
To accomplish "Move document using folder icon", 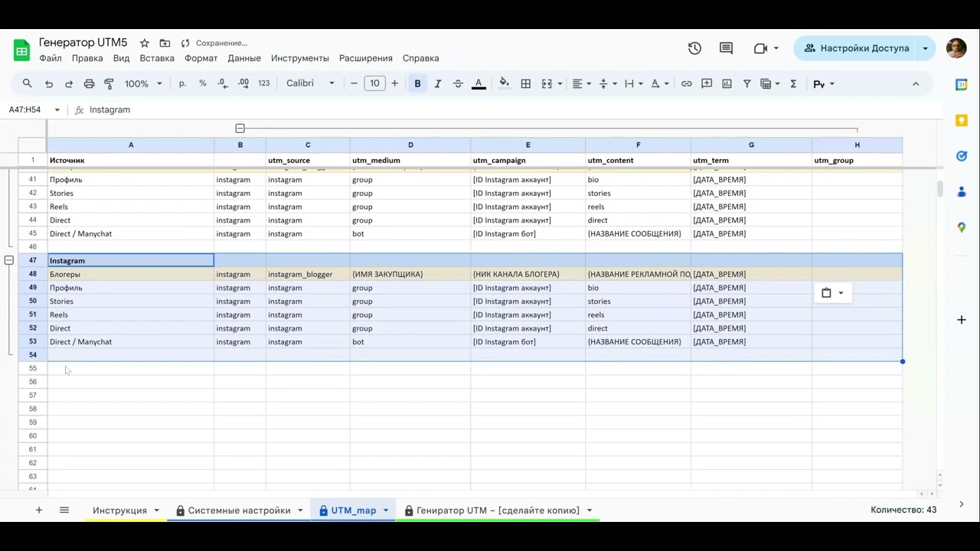I will coord(165,43).
